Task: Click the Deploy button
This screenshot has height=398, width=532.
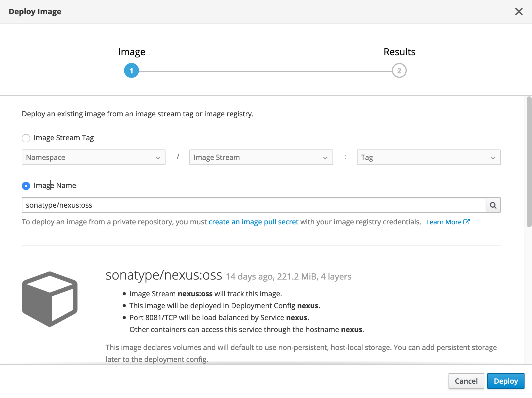Action: point(506,381)
